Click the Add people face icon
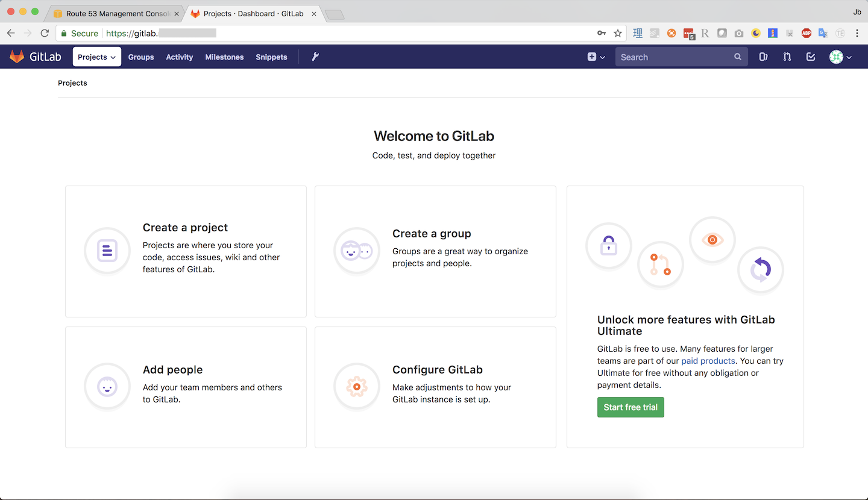This screenshot has height=500, width=868. click(x=107, y=386)
